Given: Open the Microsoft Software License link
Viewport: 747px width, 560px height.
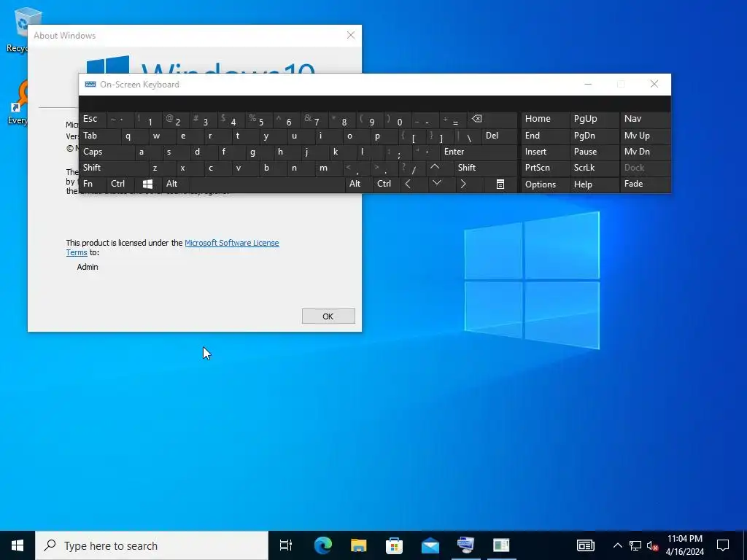Looking at the screenshot, I should [x=231, y=243].
